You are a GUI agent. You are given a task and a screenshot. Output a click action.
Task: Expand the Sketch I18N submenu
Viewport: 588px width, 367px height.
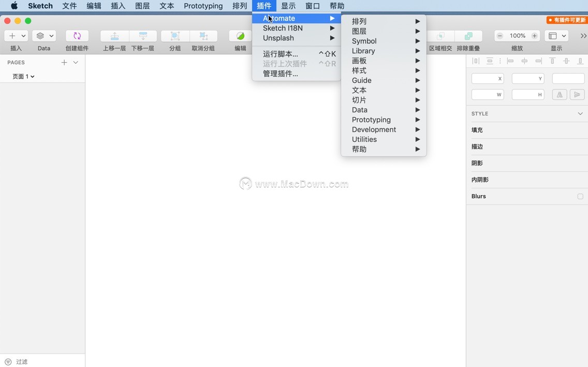point(296,28)
